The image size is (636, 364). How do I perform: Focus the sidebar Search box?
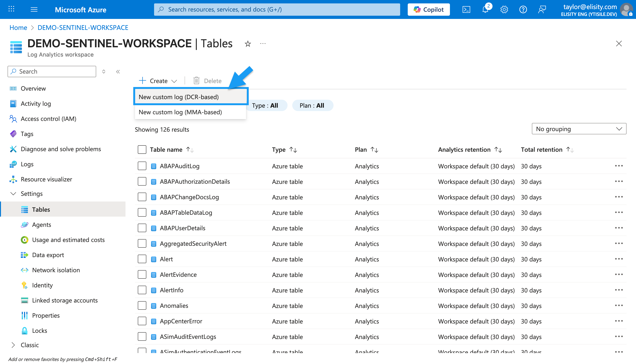[x=52, y=72]
